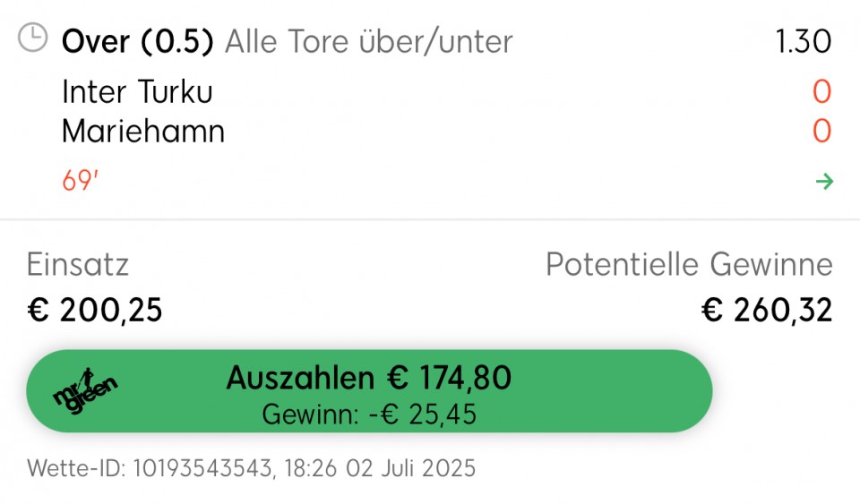Click the Wette-ID 10193543543 text
The width and height of the screenshot is (860, 504).
pos(149,468)
